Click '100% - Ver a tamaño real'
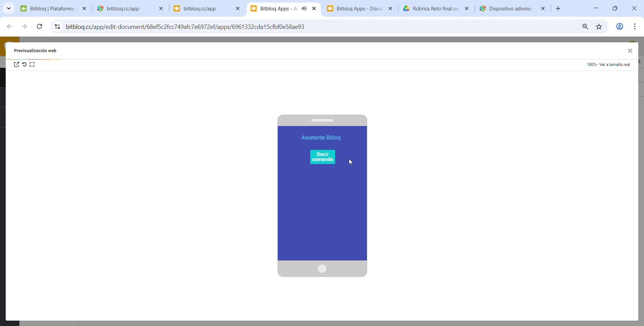 (x=608, y=64)
